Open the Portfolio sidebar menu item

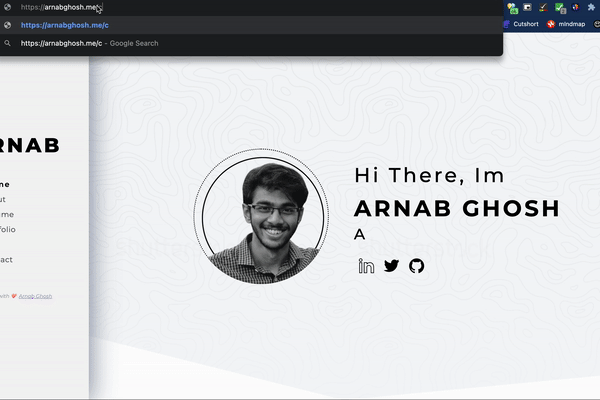pos(8,229)
